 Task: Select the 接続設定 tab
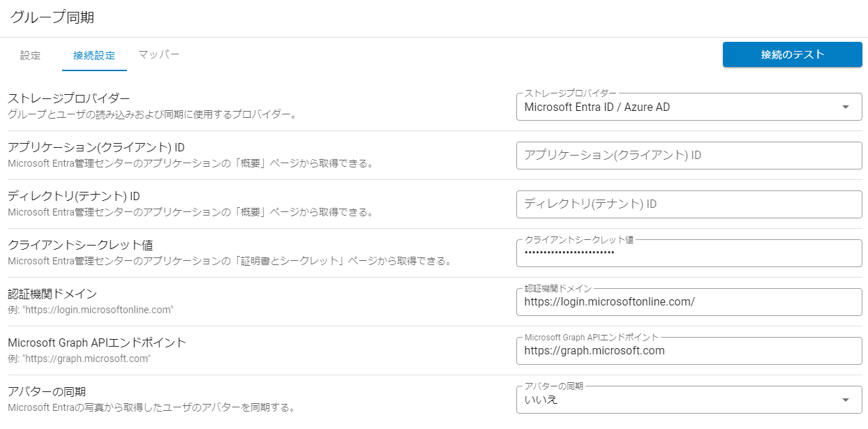(94, 56)
